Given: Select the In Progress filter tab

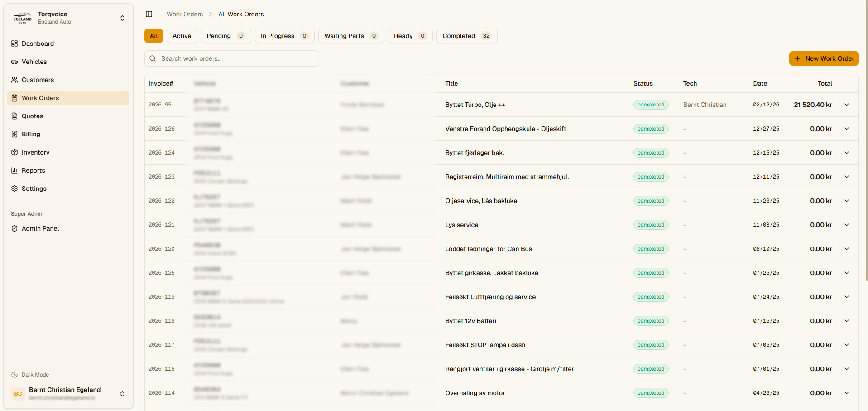Looking at the screenshot, I should coord(284,36).
